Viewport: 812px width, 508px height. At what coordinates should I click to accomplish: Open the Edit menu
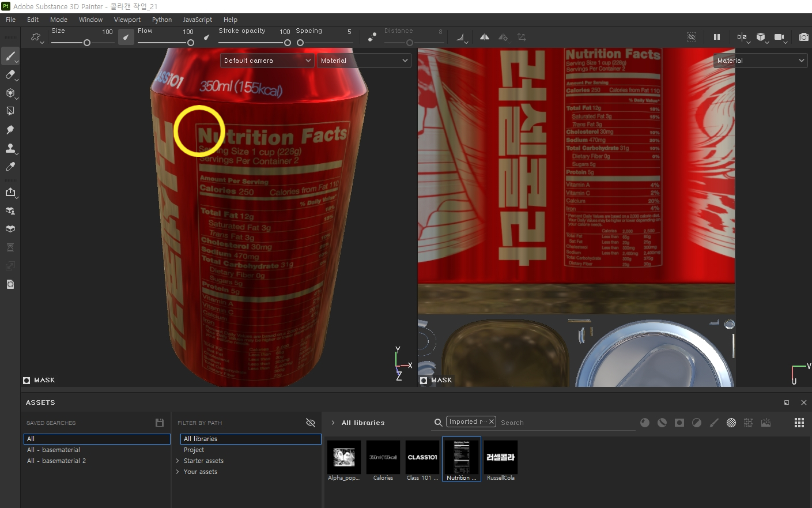[33, 20]
